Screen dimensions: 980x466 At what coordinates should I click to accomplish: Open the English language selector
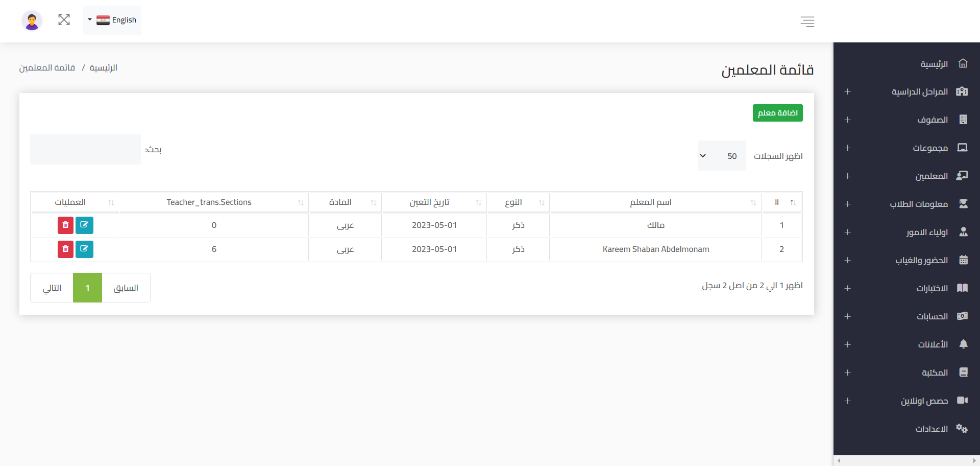[x=112, y=20]
